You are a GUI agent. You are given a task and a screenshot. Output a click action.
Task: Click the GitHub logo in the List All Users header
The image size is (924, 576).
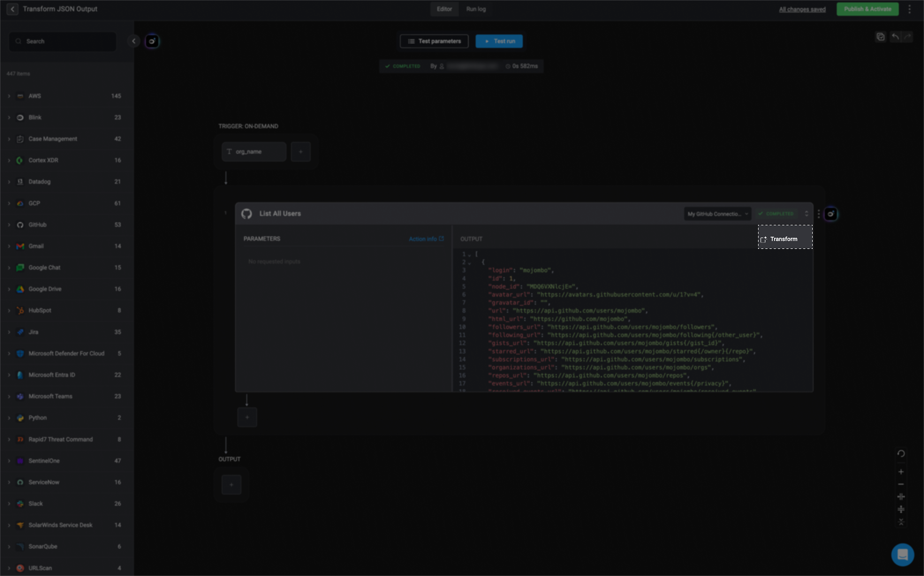[247, 214]
